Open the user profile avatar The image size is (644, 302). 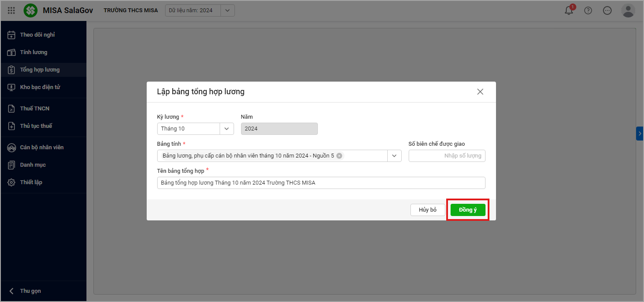click(628, 10)
